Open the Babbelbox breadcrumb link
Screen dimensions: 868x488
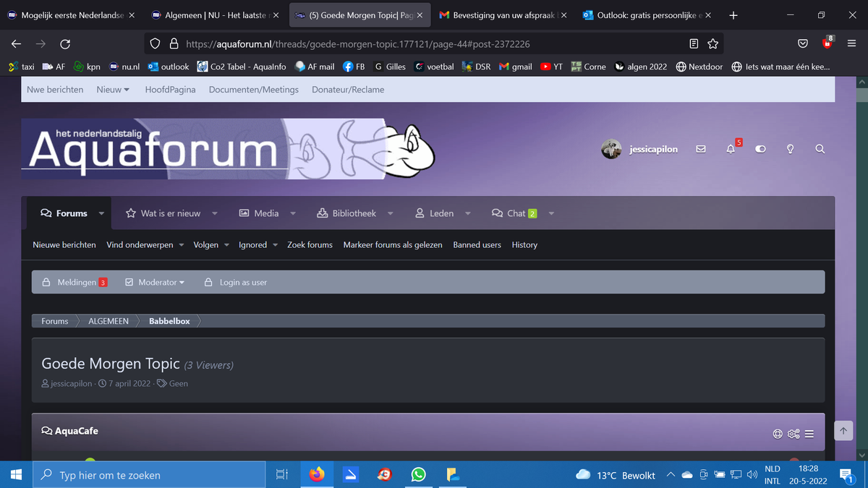tap(168, 321)
